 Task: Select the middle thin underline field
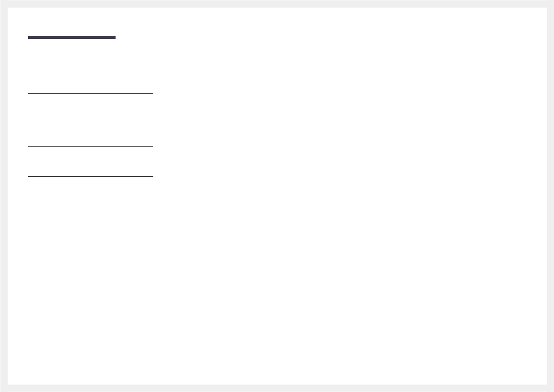click(90, 146)
